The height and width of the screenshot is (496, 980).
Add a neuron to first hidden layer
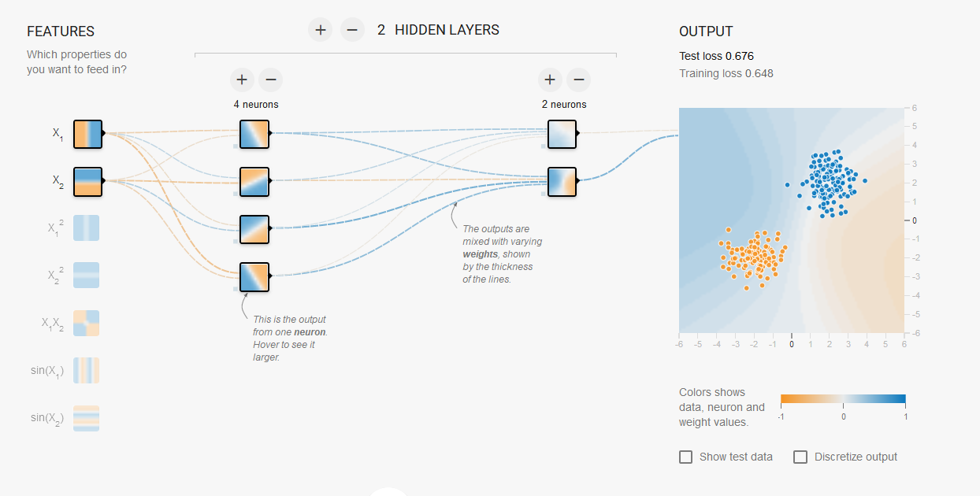(242, 80)
